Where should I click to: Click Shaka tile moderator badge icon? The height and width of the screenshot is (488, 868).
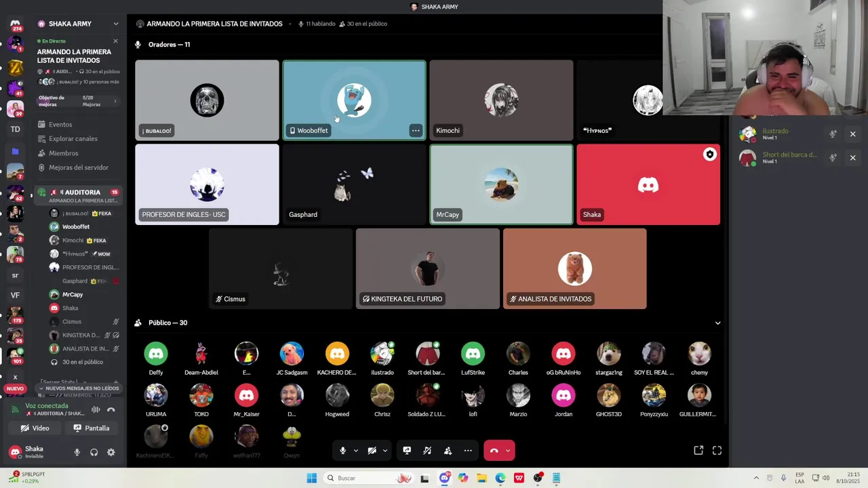[x=709, y=155]
